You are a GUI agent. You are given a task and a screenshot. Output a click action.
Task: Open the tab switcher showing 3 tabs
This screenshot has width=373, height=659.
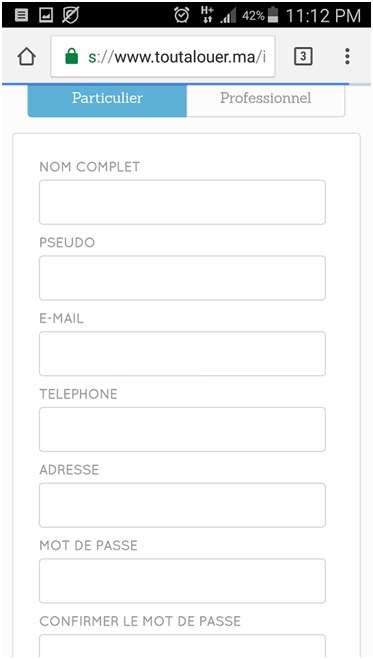click(x=303, y=56)
